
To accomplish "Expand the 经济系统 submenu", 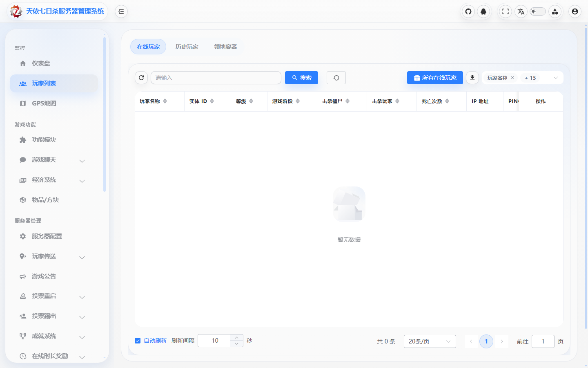I will point(54,180).
